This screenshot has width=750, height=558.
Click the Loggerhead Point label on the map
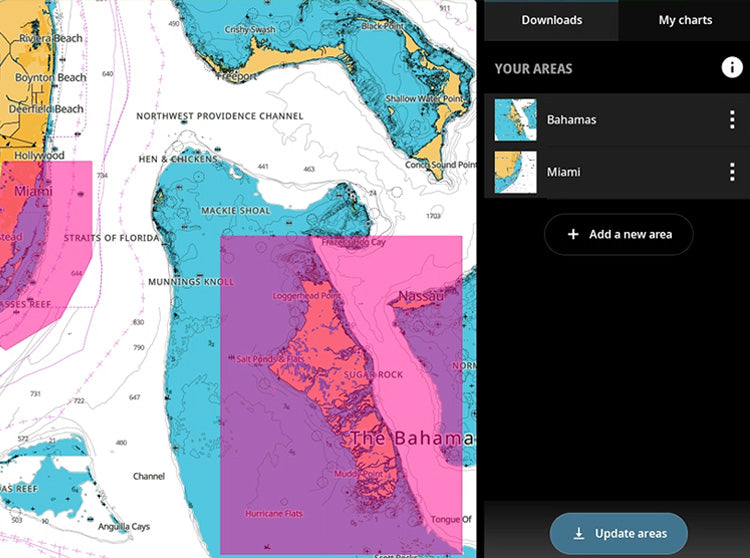pos(306,297)
